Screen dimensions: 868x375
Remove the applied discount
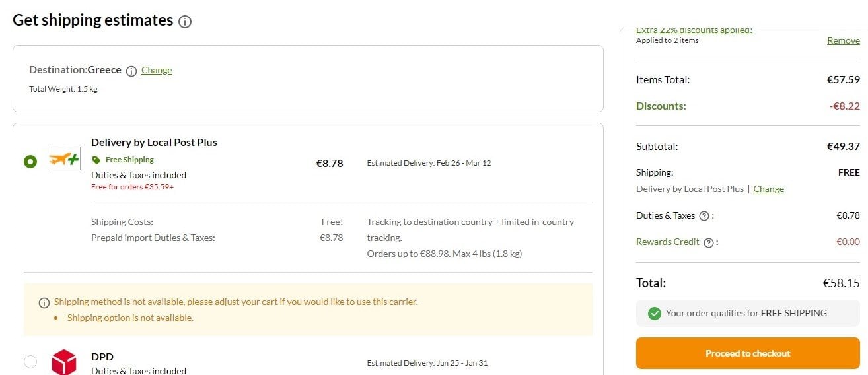[x=844, y=40]
